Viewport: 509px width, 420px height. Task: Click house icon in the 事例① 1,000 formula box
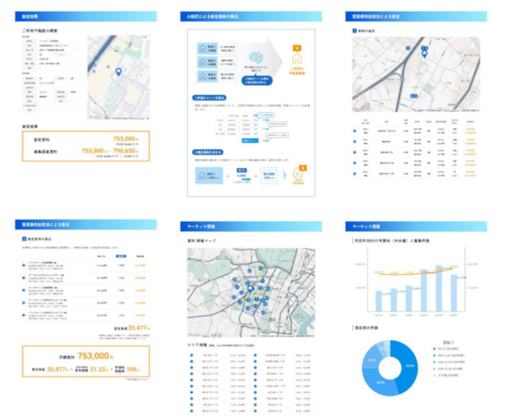tap(202, 176)
